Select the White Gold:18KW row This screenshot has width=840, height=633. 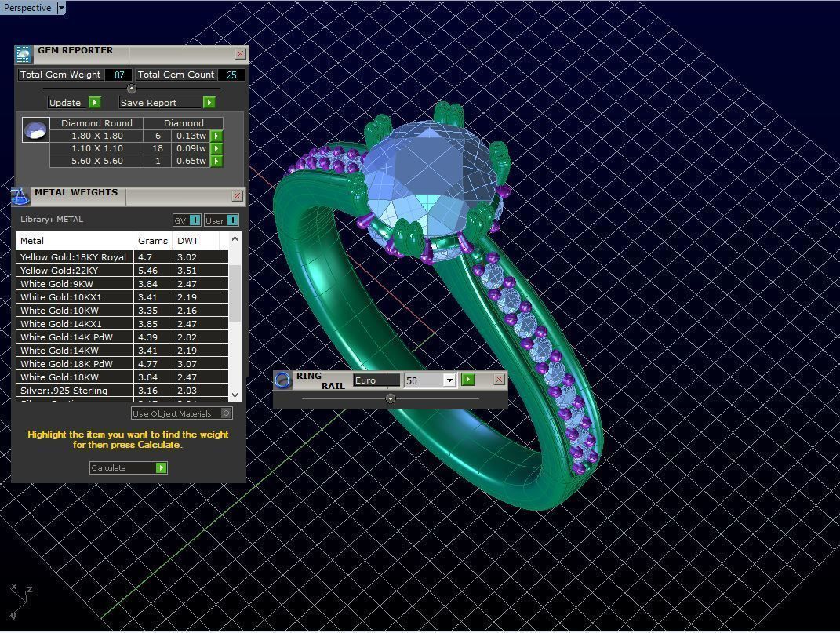click(x=122, y=377)
